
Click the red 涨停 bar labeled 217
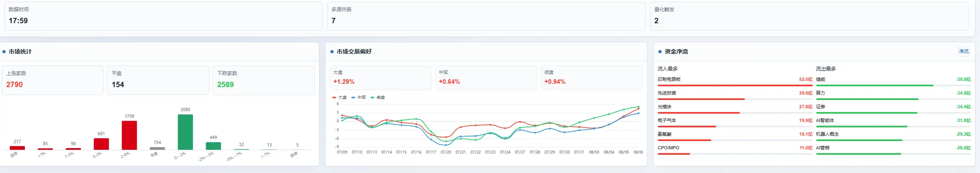tap(17, 148)
